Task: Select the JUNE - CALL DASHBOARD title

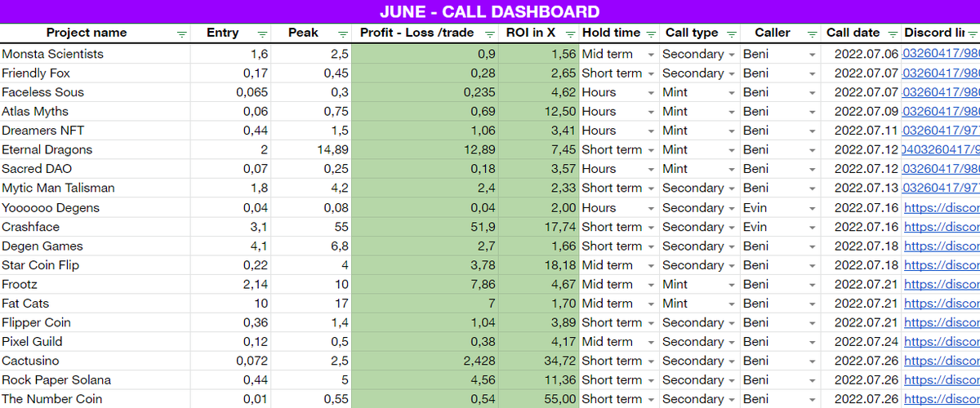Action: point(490,11)
